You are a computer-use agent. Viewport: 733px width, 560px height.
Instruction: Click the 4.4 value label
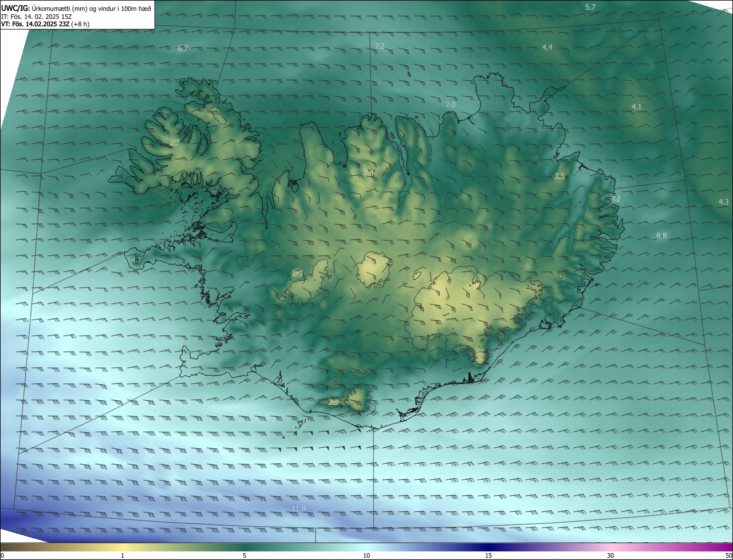coord(547,47)
